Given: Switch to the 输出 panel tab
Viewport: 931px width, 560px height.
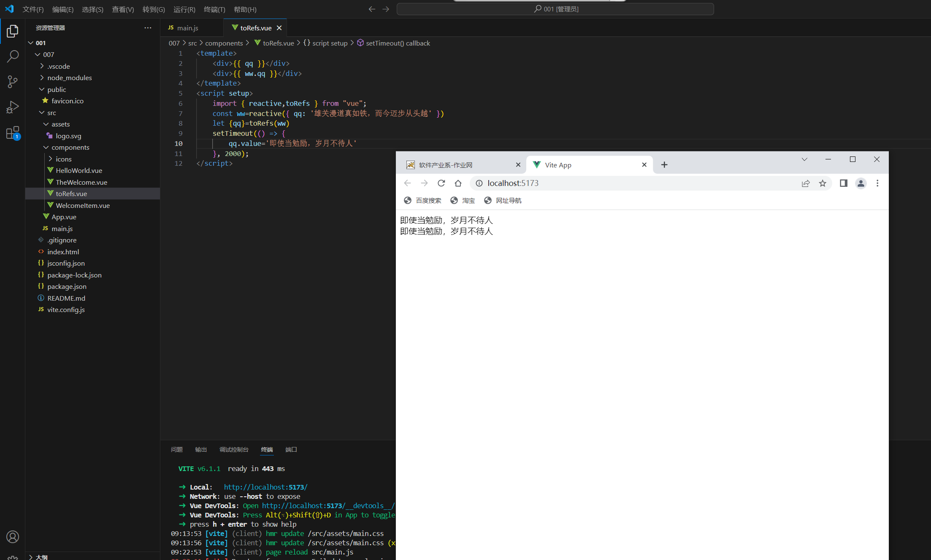Looking at the screenshot, I should (x=201, y=450).
